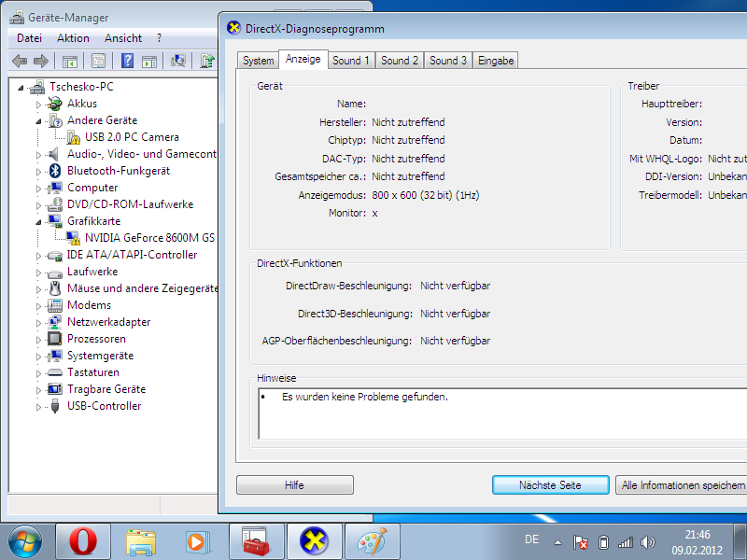Image resolution: width=747 pixels, height=560 pixels.
Task: Click the Modems icon in device tree
Action: click(x=55, y=305)
